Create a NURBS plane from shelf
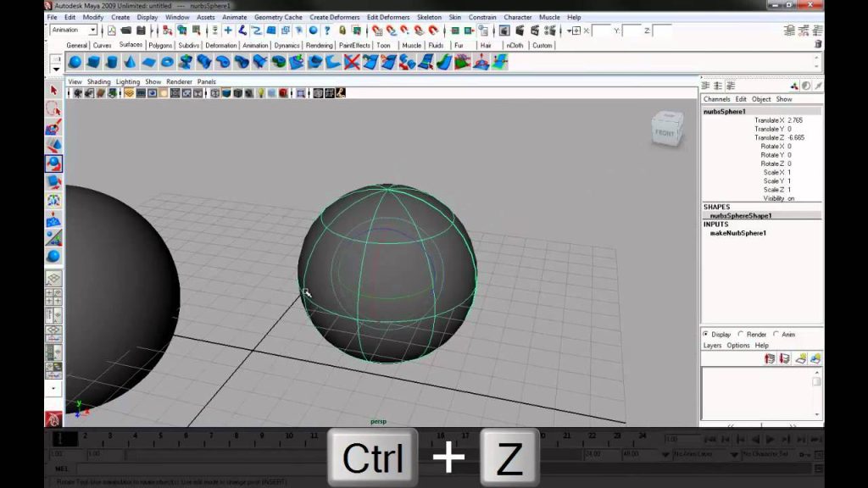The height and width of the screenshot is (488, 868). (149, 63)
